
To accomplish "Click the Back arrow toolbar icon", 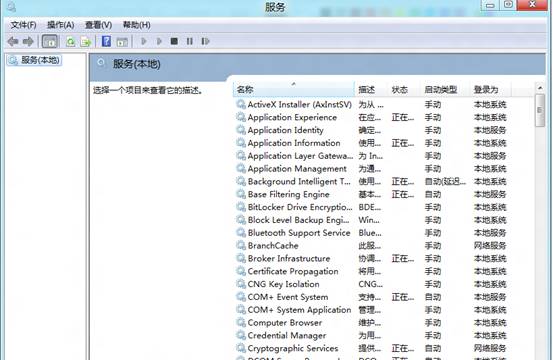I will click(x=13, y=42).
